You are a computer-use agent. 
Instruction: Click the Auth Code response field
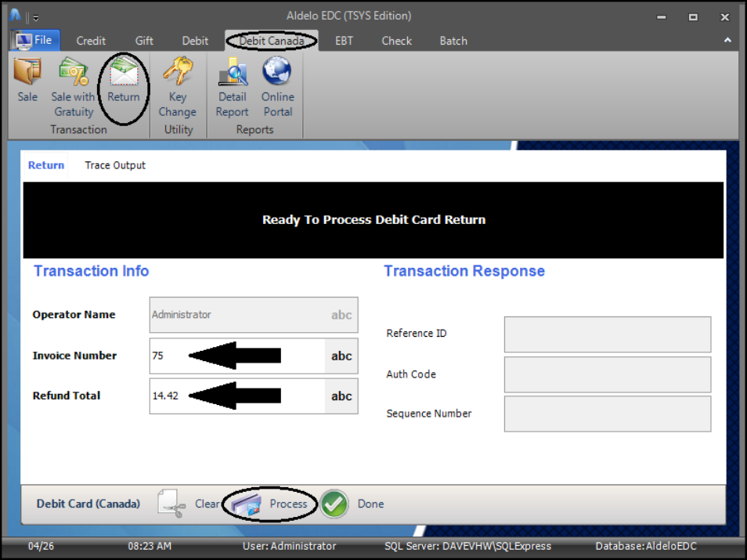608,374
